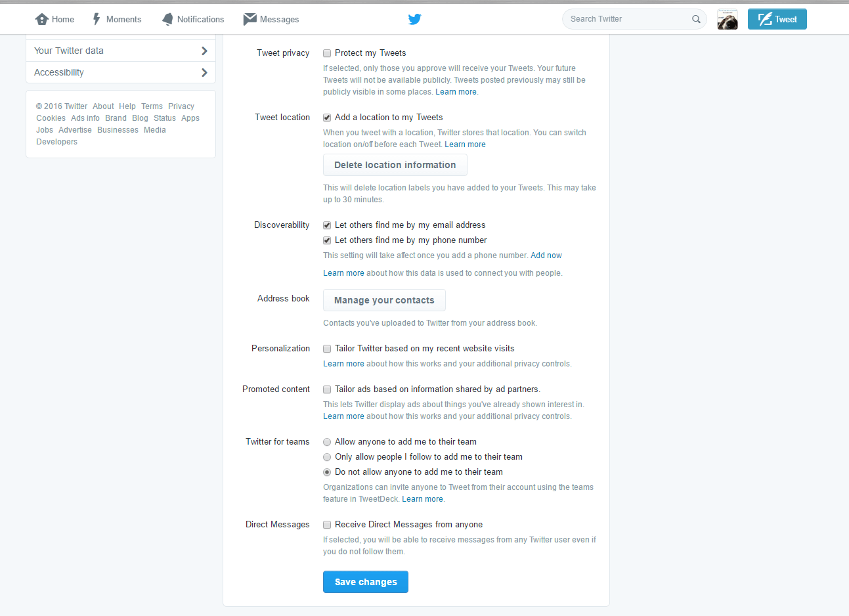The width and height of the screenshot is (849, 616).
Task: Open the Home tab label
Action: point(63,20)
